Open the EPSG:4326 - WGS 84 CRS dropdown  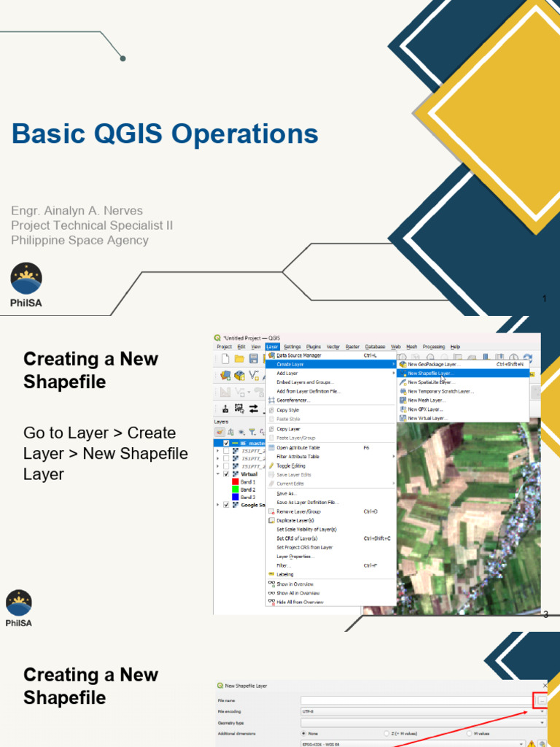click(x=413, y=744)
